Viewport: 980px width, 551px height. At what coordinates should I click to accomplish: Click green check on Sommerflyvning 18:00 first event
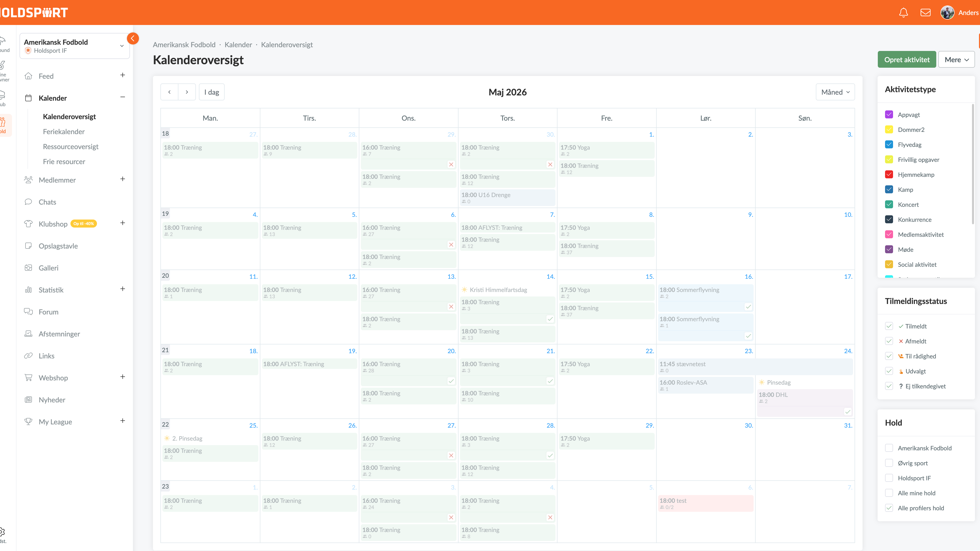point(748,306)
